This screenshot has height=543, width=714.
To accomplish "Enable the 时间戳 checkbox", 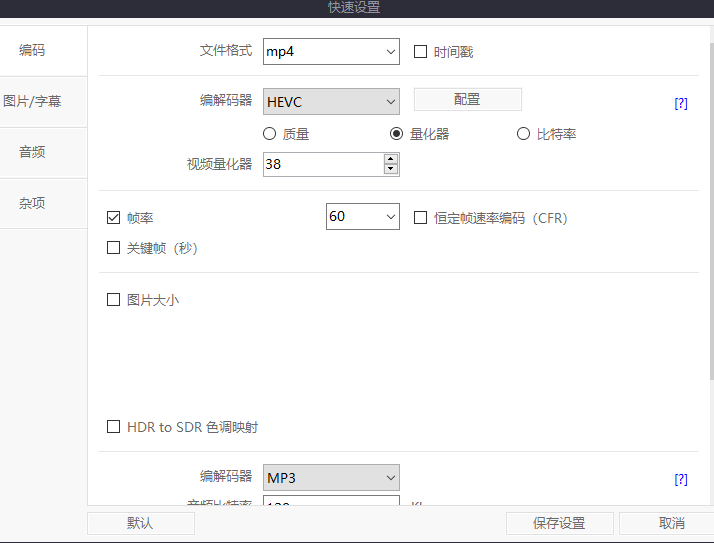I will pos(421,51).
